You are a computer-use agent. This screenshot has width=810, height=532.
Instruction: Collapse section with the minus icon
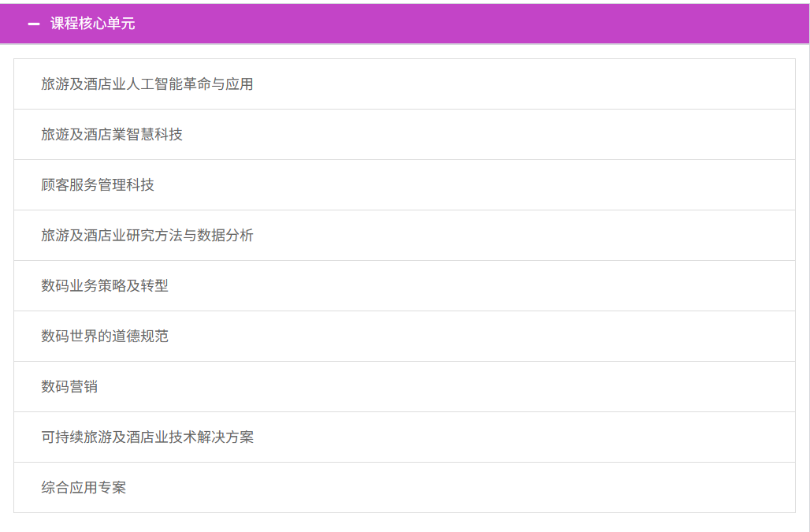[x=34, y=24]
